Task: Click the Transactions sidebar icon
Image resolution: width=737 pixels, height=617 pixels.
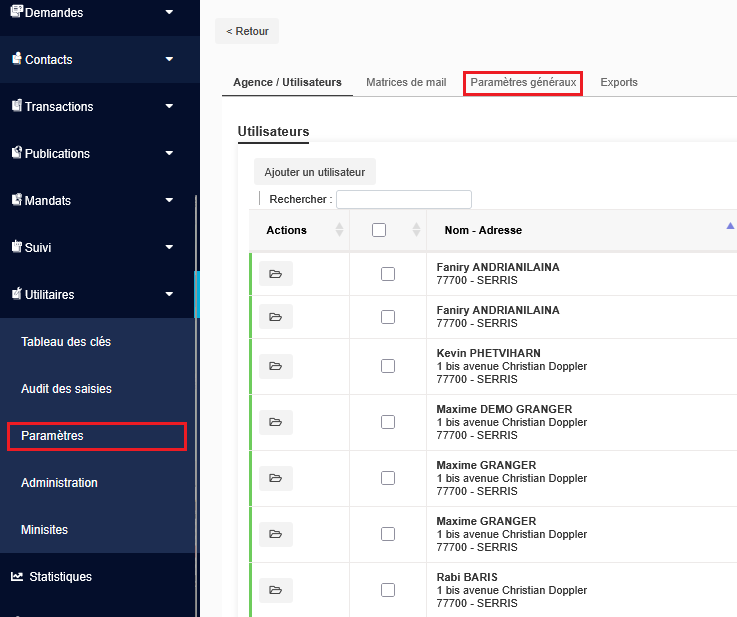Action: 16,106
